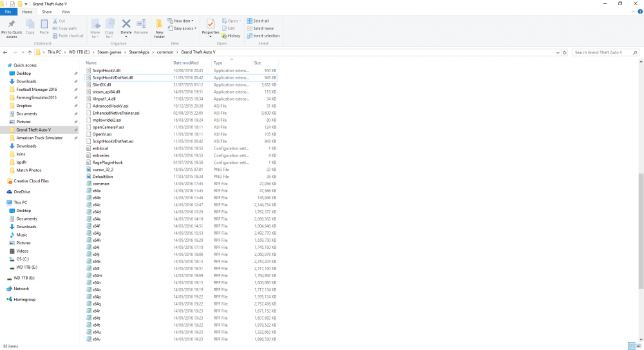Image resolution: width=644 pixels, height=350 pixels.
Task: Click the Edit ribbon command
Action: 229,28
